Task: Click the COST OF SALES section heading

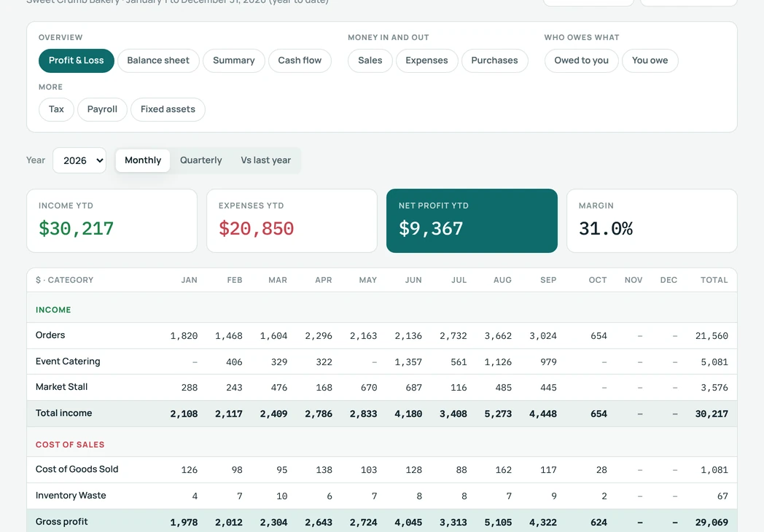Action: pos(70,445)
